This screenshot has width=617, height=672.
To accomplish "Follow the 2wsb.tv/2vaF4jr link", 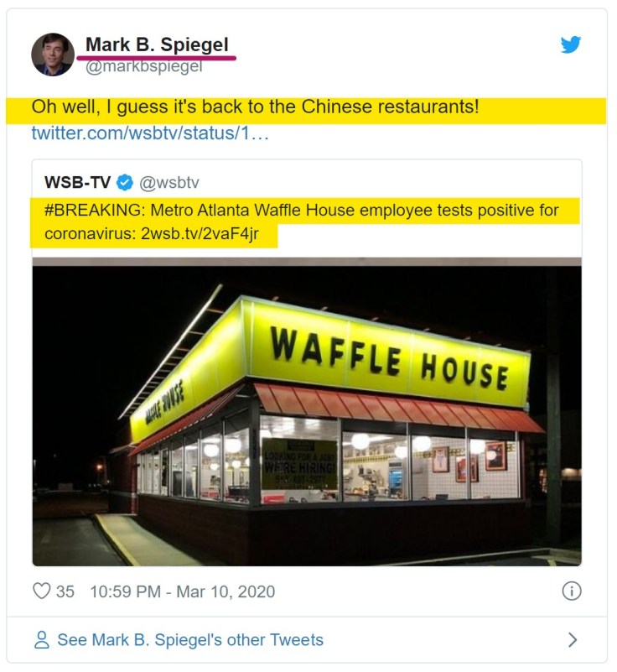I will (x=200, y=233).
